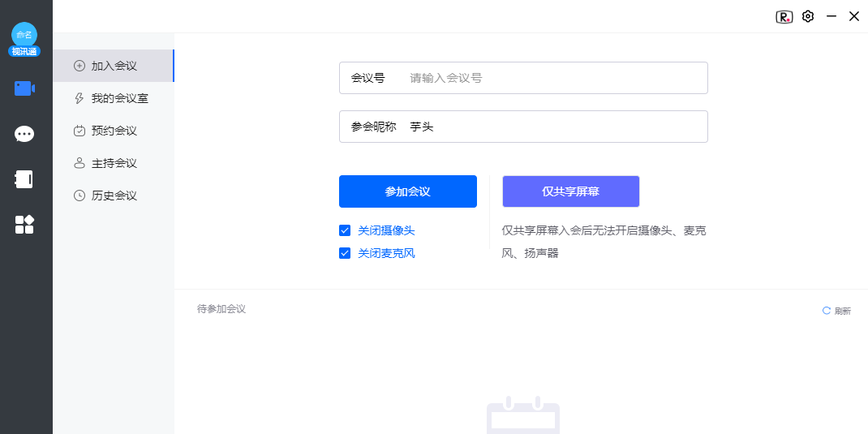Click the refresh icon beside 刷新

pyautogui.click(x=827, y=311)
